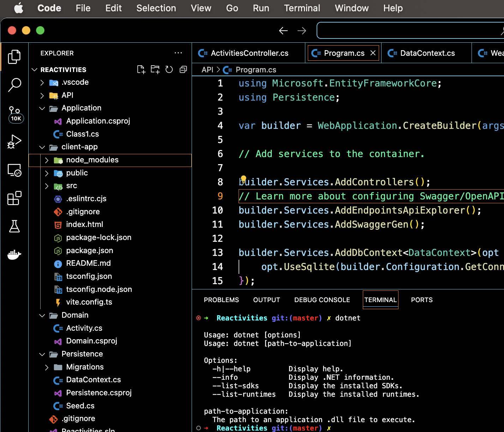Click the lightbulb code action on line 8
Viewport: 504px width, 432px height.
click(x=243, y=179)
